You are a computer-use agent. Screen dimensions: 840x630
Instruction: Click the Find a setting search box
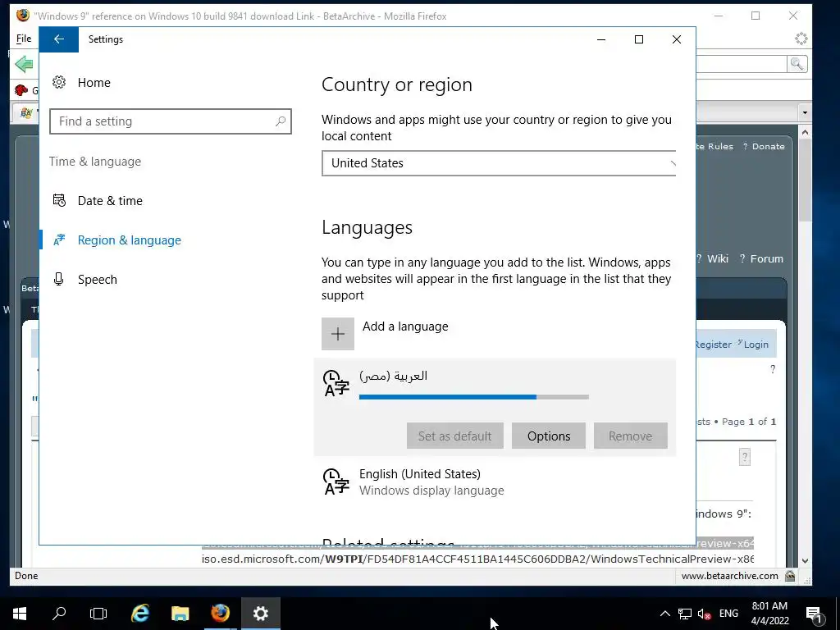pyautogui.click(x=171, y=121)
